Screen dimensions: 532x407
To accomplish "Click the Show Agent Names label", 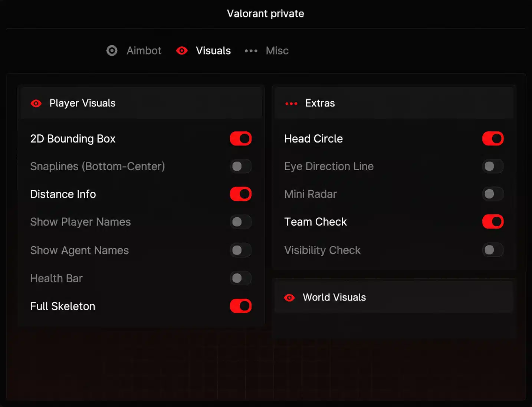I will coord(79,250).
